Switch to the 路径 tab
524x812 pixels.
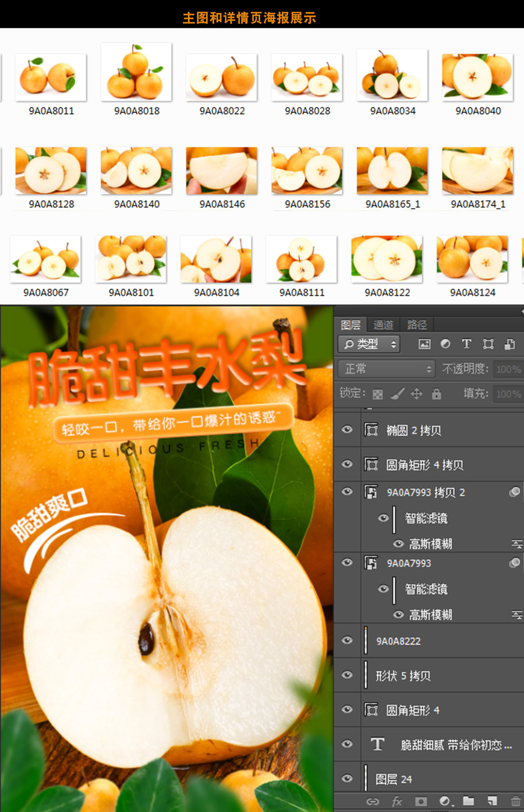pos(417,325)
